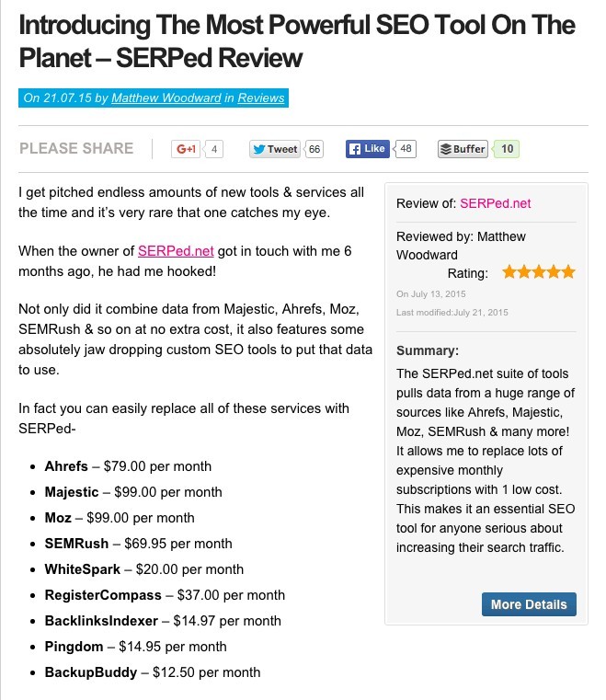Open SERPed.net link in review box
The width and height of the screenshot is (606, 700).
coord(495,203)
